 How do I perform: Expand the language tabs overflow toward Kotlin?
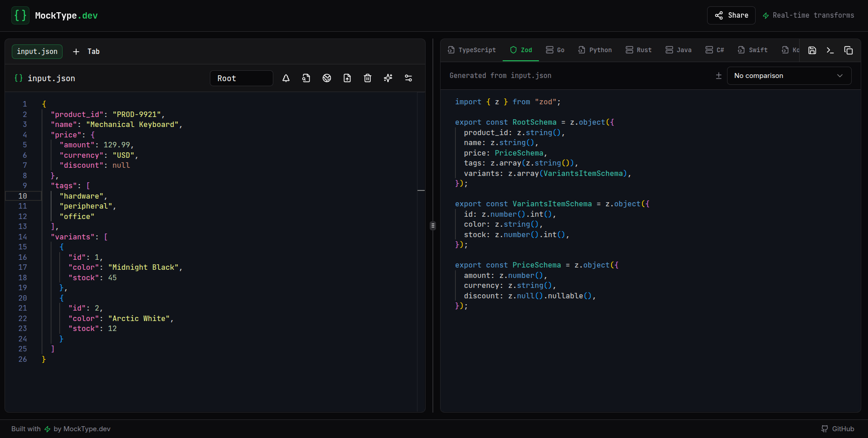[x=791, y=50]
